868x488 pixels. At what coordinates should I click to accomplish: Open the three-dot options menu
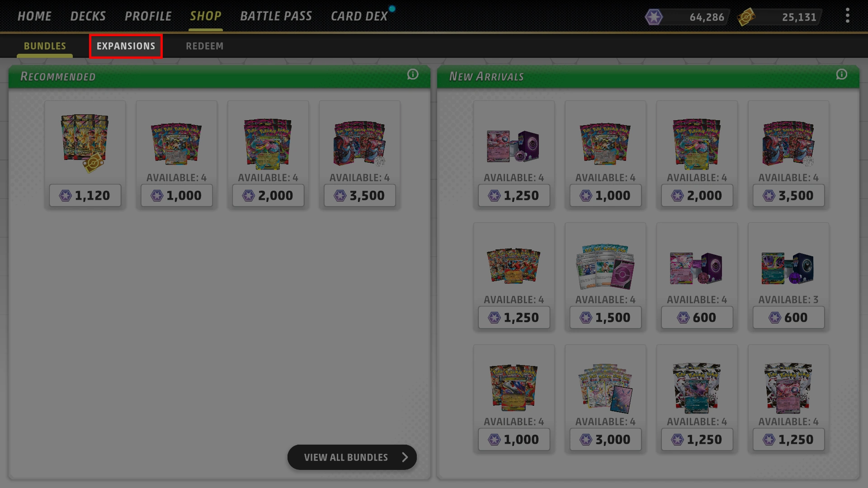(x=848, y=16)
